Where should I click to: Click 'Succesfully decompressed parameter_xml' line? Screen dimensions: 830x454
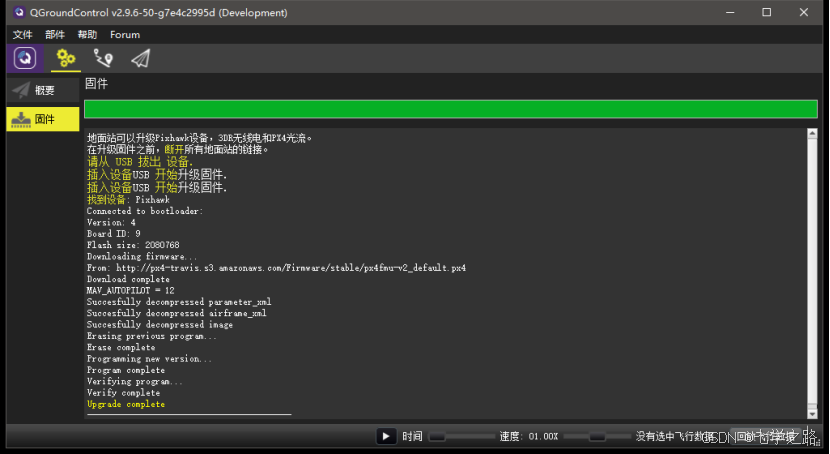(x=179, y=302)
